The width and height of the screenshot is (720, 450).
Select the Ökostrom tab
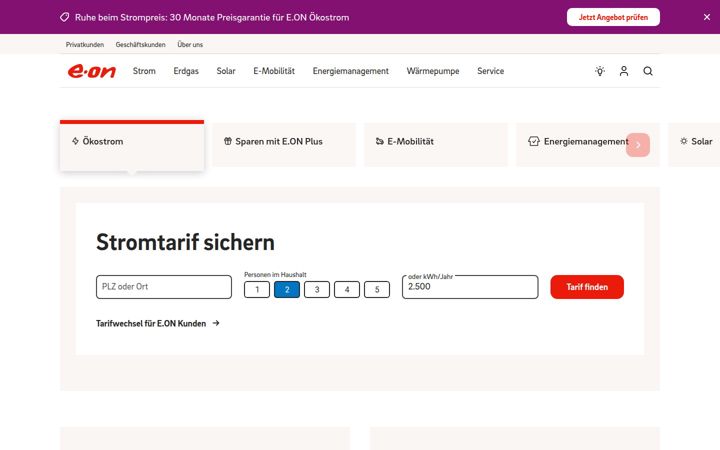click(132, 146)
